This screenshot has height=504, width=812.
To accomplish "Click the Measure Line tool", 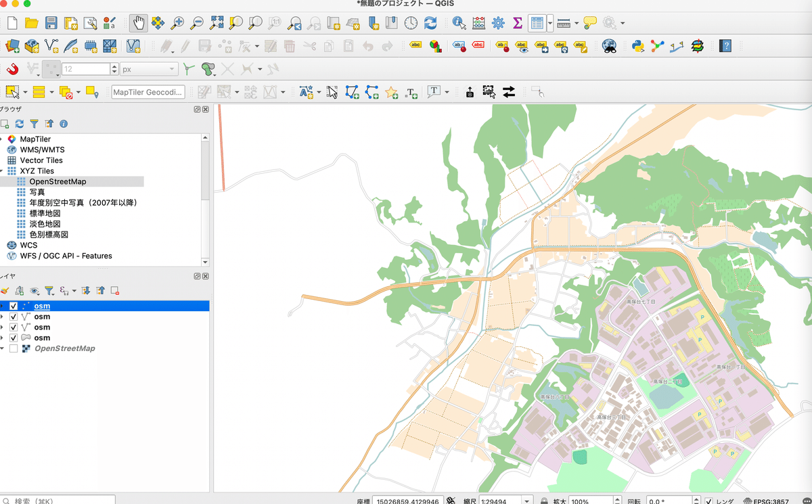I will pyautogui.click(x=564, y=23).
